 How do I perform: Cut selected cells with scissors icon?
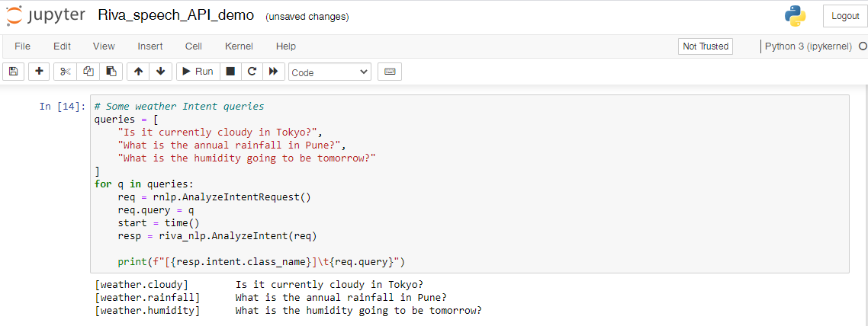[66, 72]
